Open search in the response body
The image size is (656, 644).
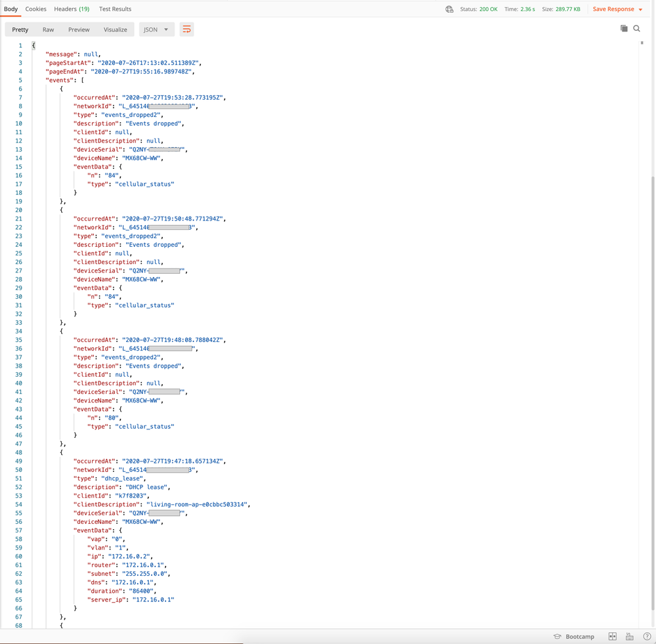coord(636,29)
